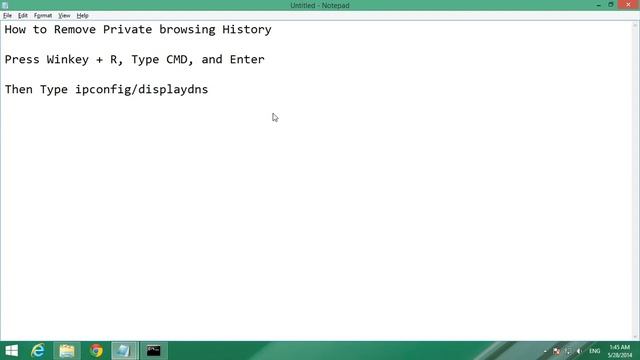Place cursor in 'How to Remove Private browsing History' line
Viewport: 640px width, 360px height.
click(138, 29)
